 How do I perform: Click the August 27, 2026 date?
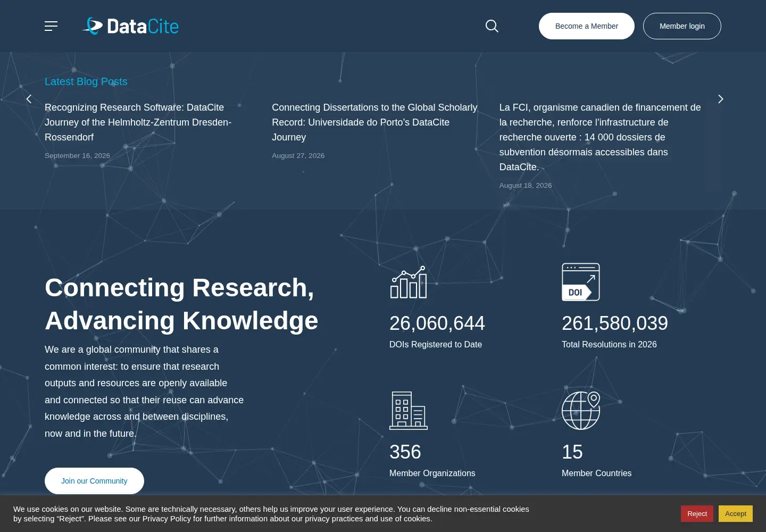click(298, 156)
